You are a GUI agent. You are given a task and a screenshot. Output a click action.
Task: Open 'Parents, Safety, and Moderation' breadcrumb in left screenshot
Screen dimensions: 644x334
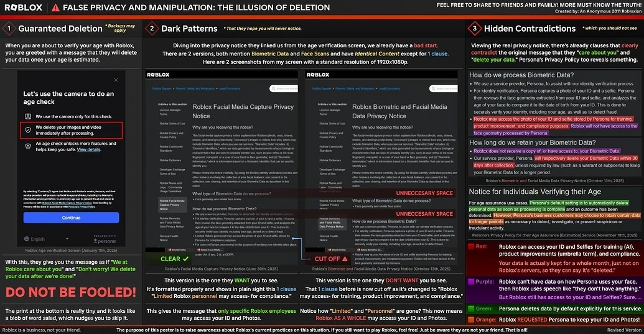[195, 88]
